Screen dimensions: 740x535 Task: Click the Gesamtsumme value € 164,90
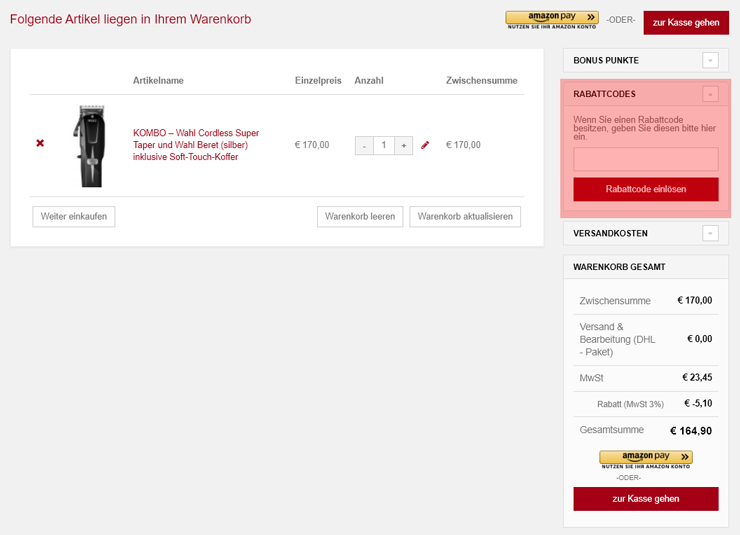point(691,431)
